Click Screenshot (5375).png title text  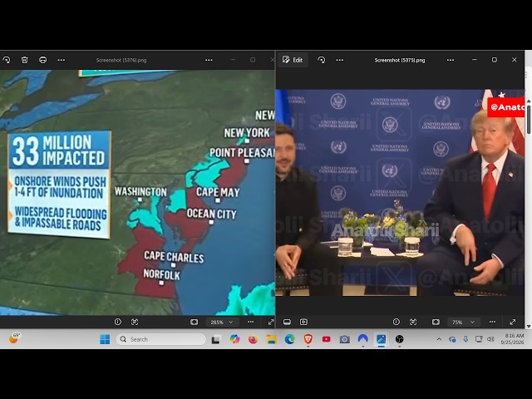pyautogui.click(x=400, y=60)
